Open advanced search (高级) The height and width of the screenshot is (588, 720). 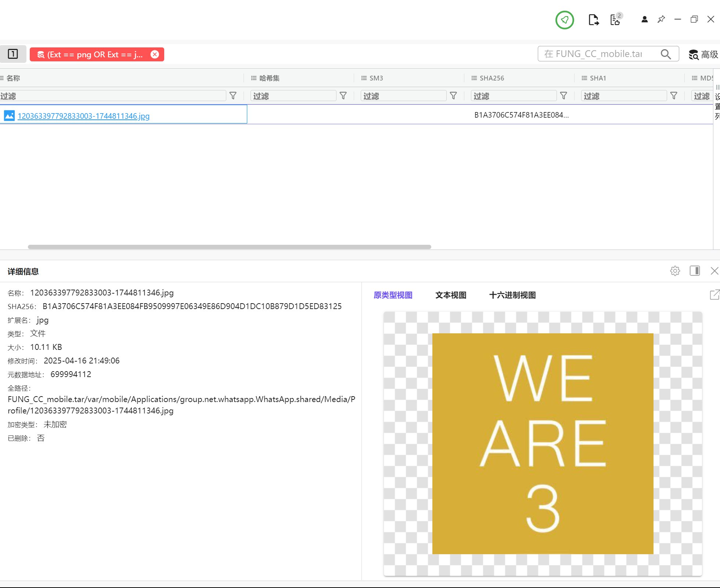(x=703, y=54)
